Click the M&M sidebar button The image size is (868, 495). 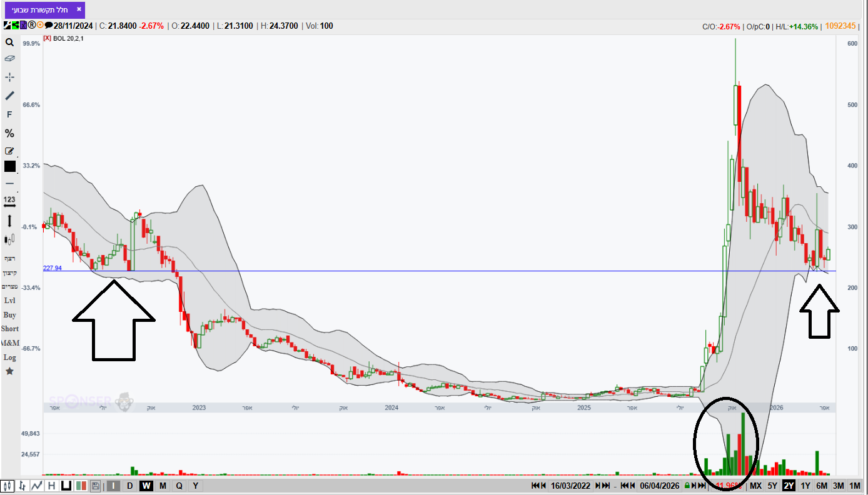pyautogui.click(x=9, y=343)
